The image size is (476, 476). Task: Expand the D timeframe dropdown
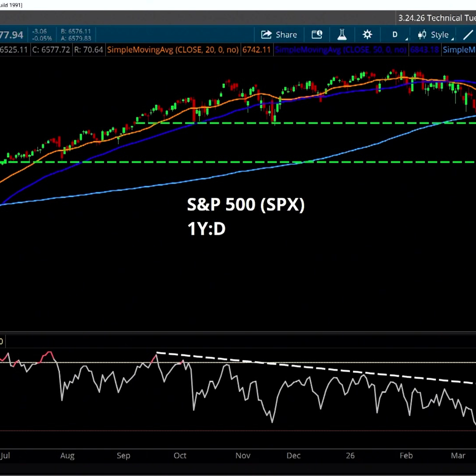tap(395, 35)
